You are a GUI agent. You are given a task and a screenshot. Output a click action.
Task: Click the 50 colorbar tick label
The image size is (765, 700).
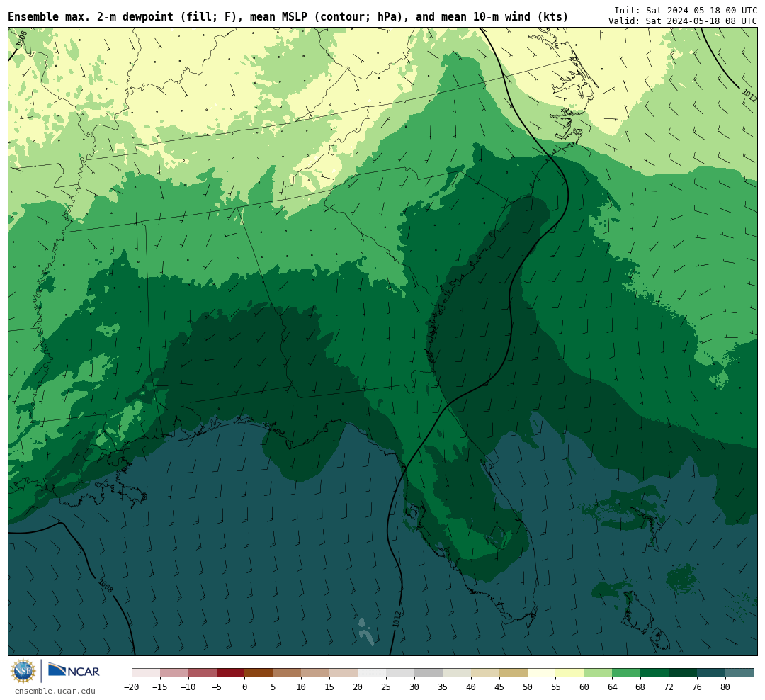(528, 687)
